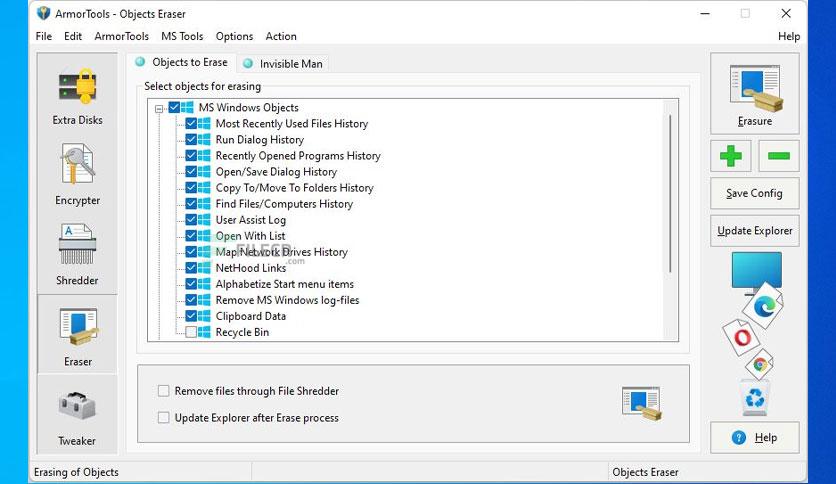Add object with the green plus
Viewport: 836px width, 484px height.
pos(730,156)
